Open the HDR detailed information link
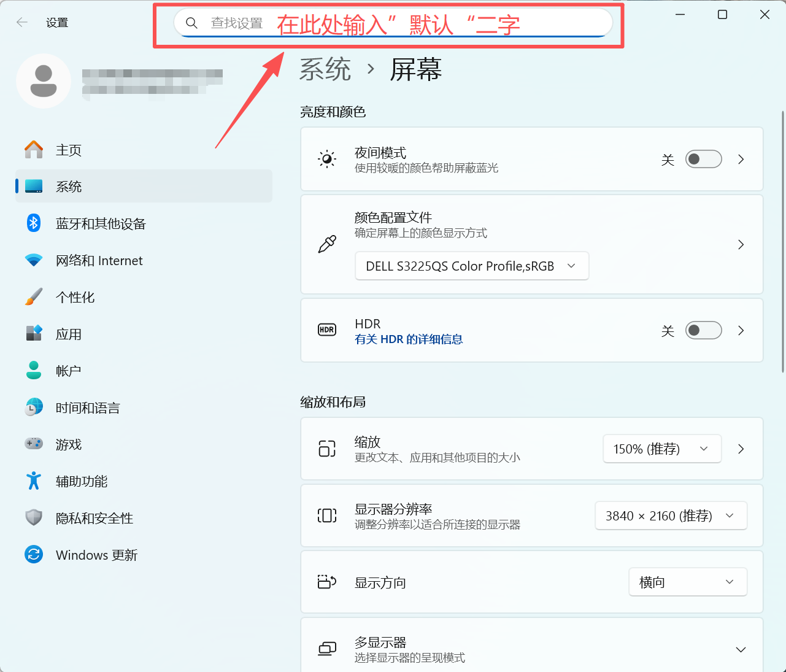Image resolution: width=786 pixels, height=672 pixels. (409, 339)
